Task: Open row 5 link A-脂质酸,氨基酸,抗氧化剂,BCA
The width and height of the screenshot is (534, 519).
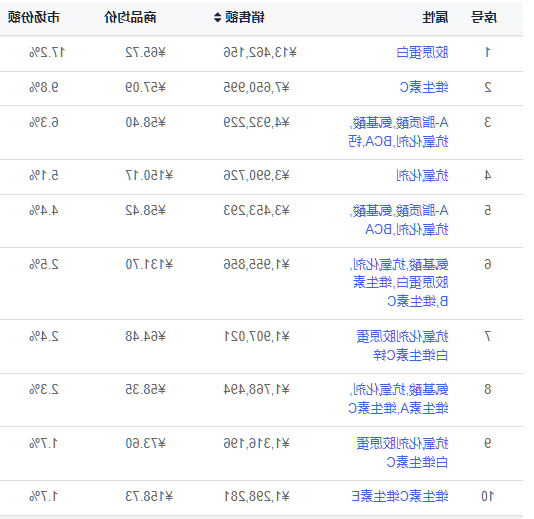Action: pyautogui.click(x=399, y=220)
